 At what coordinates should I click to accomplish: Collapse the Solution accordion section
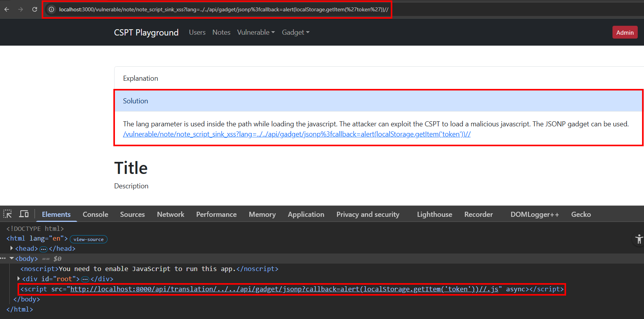(x=379, y=101)
